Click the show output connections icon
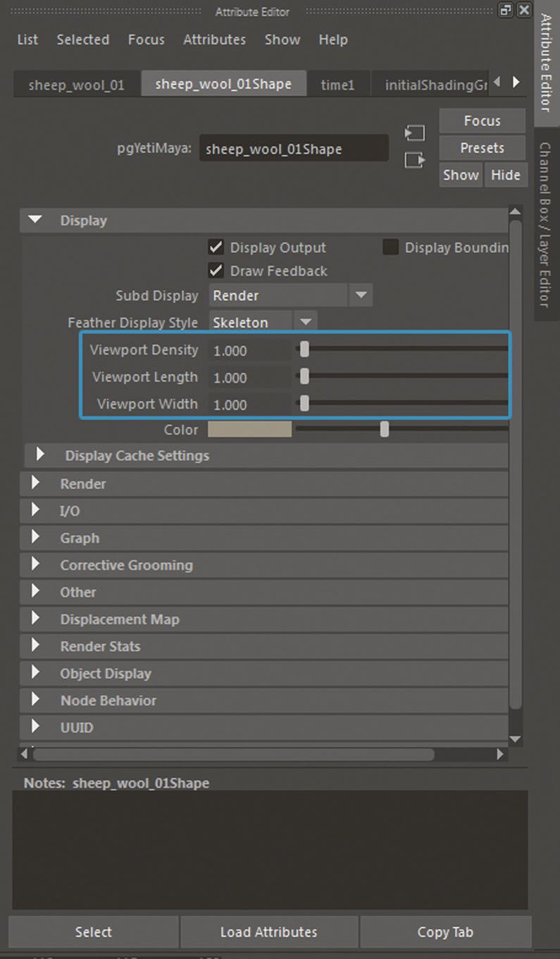This screenshot has width=560, height=959. (x=415, y=161)
